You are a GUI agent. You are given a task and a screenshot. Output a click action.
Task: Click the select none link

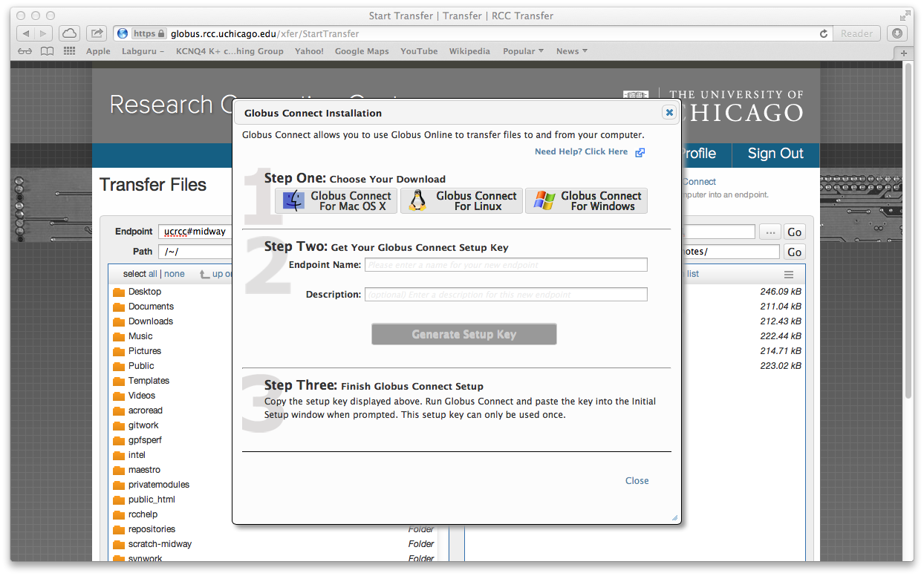[175, 274]
